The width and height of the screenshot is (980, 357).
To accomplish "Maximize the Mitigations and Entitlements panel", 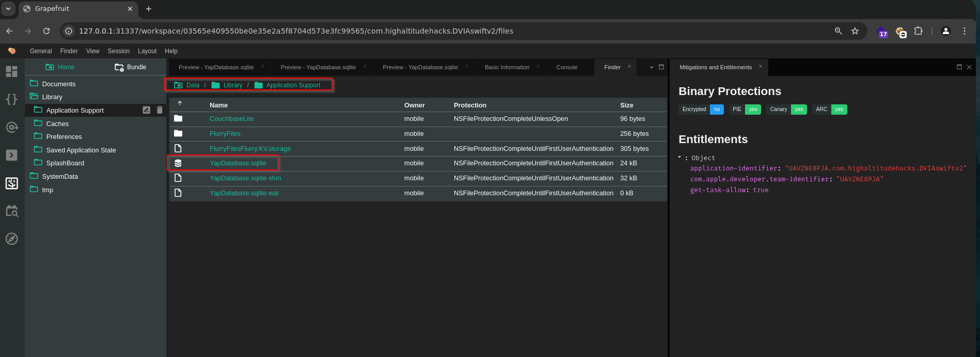I will point(959,67).
